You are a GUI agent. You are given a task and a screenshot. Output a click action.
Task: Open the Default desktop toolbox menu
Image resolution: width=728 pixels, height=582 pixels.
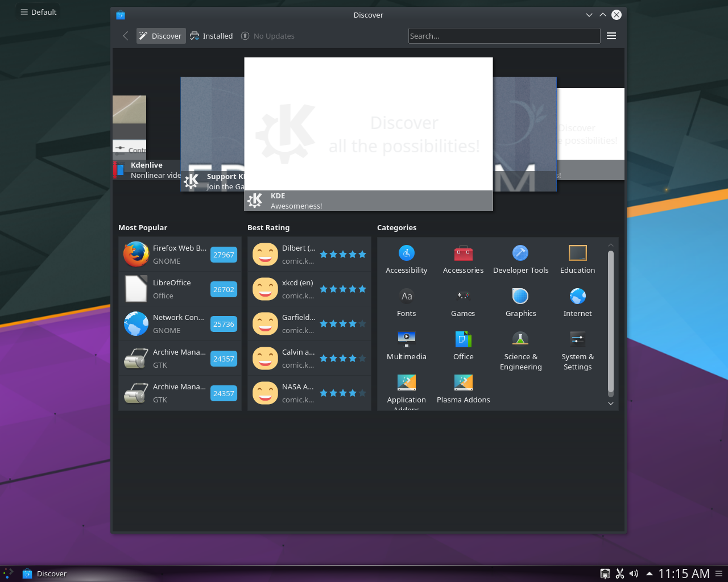tap(39, 12)
